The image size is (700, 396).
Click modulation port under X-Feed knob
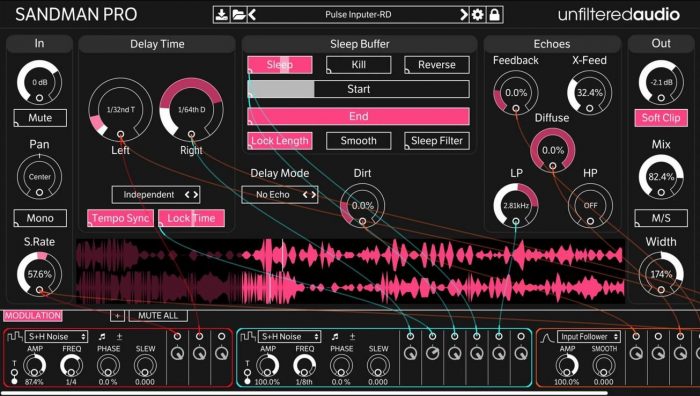[x=590, y=108]
